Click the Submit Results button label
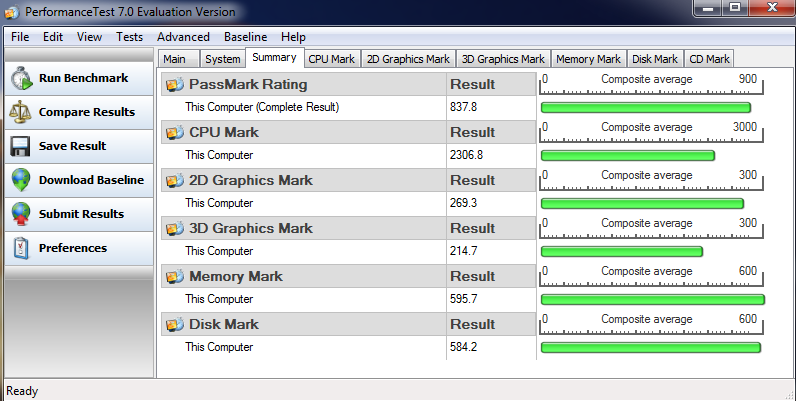The height and width of the screenshot is (401, 796). tap(81, 214)
